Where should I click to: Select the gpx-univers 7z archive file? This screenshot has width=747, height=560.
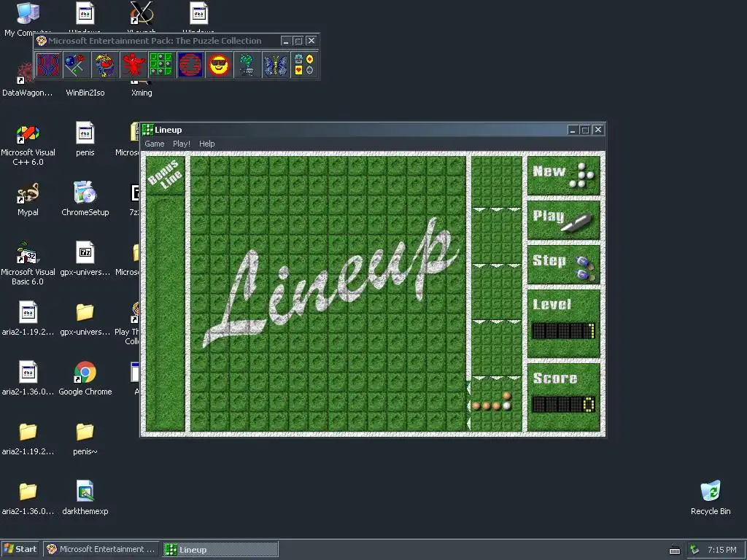(85, 259)
